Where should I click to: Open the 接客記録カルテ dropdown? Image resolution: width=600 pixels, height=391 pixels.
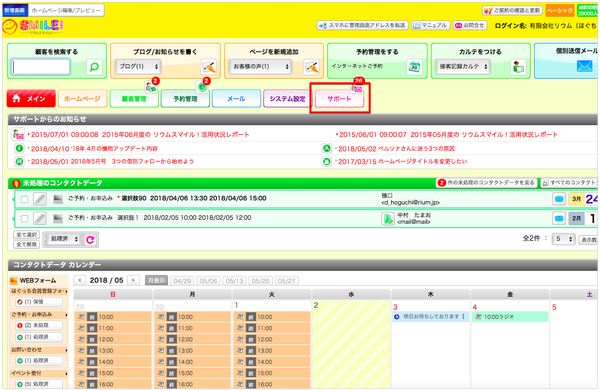[463, 67]
